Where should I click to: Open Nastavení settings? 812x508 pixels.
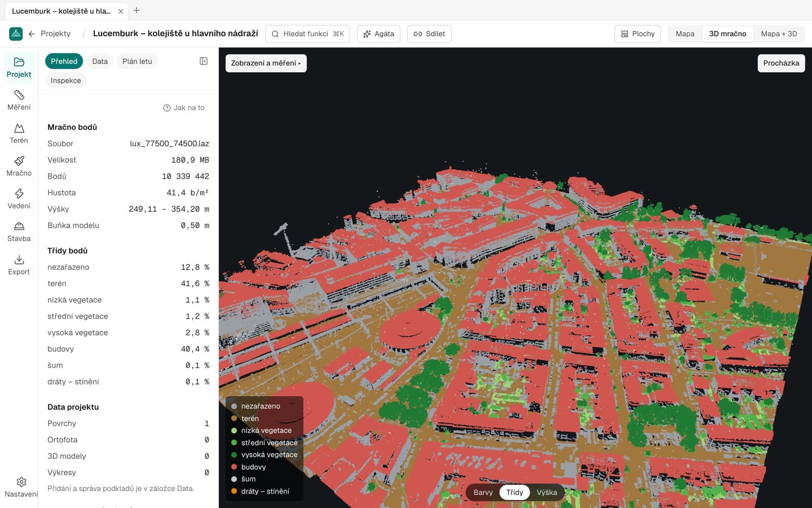tap(21, 487)
